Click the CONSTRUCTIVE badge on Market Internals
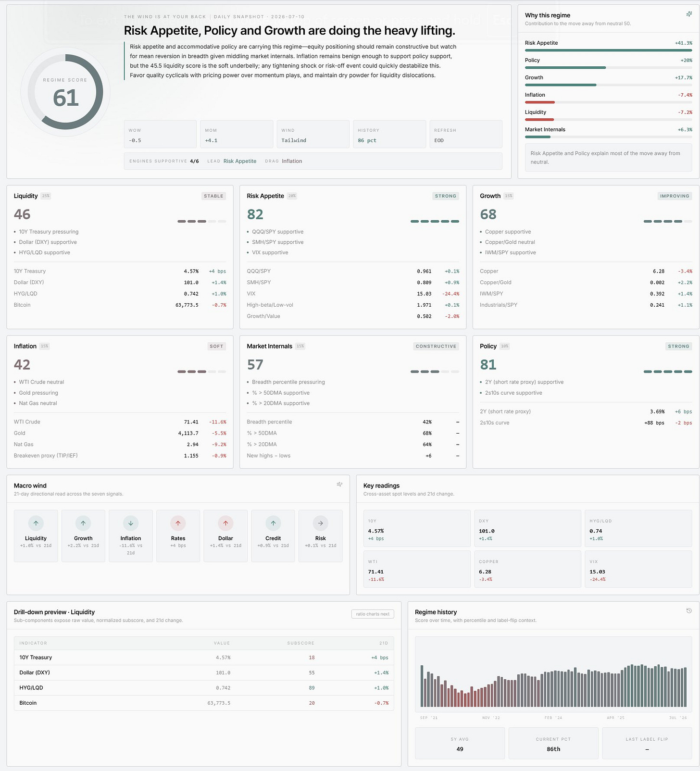This screenshot has width=700, height=771. pyautogui.click(x=436, y=346)
